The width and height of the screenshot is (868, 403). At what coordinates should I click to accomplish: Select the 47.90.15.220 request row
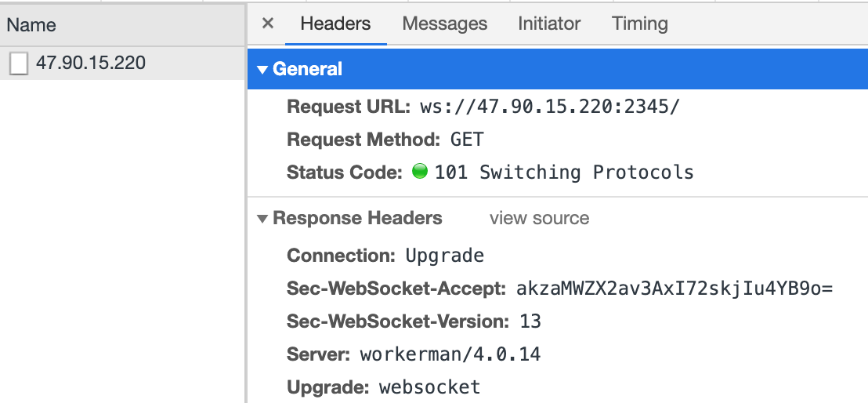pos(122,64)
